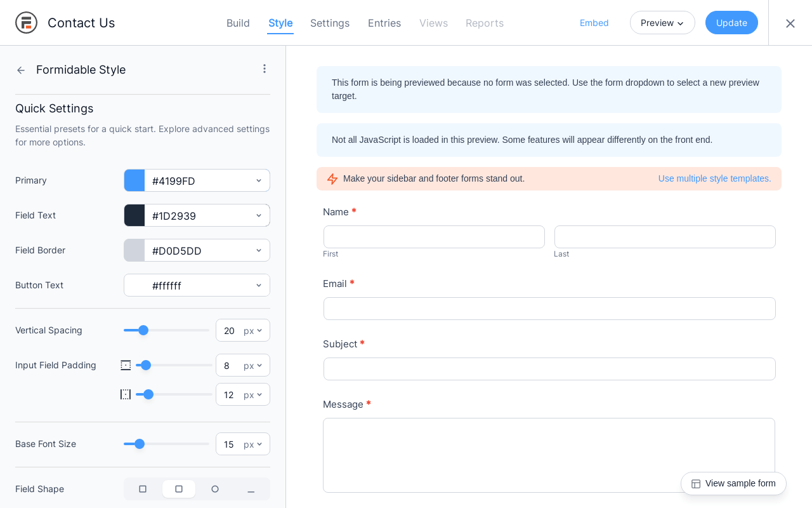The height and width of the screenshot is (508, 812).
Task: Click into the Email input field
Action: [x=549, y=309]
